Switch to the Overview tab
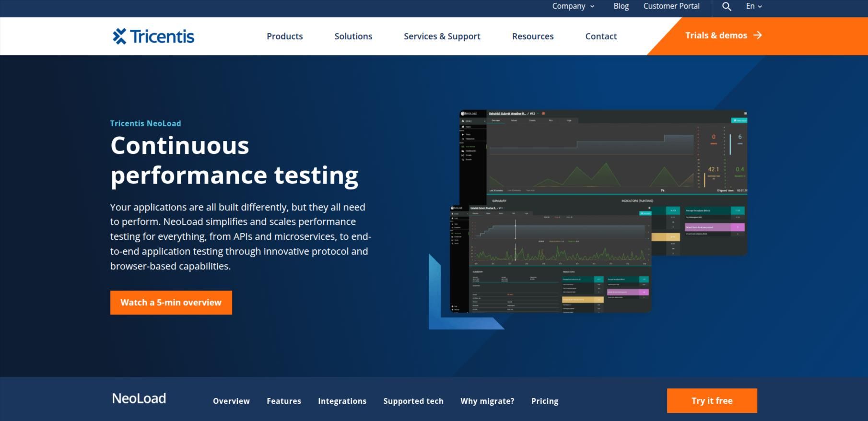The width and height of the screenshot is (868, 421). (x=231, y=401)
